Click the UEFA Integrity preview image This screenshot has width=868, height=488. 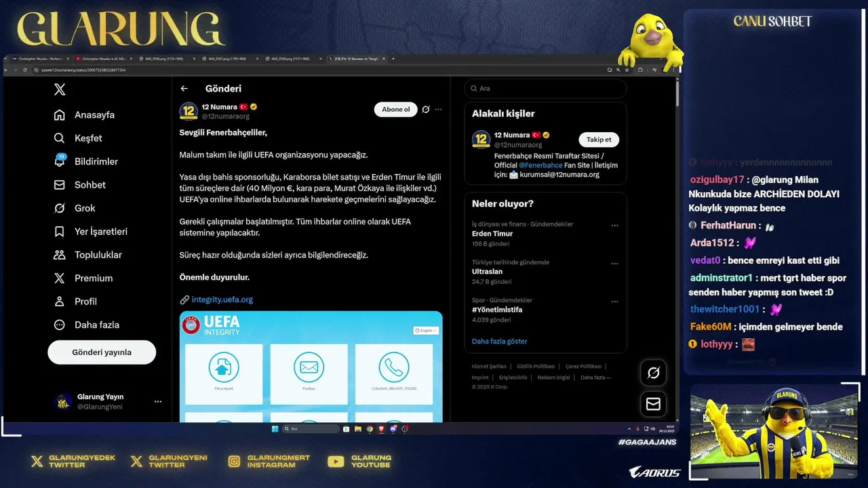point(311,366)
